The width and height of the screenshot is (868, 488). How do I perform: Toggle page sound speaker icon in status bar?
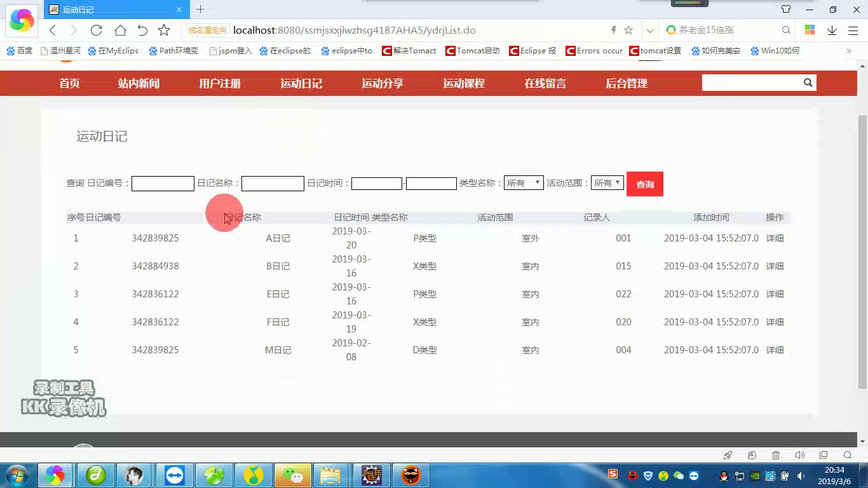[x=800, y=455]
